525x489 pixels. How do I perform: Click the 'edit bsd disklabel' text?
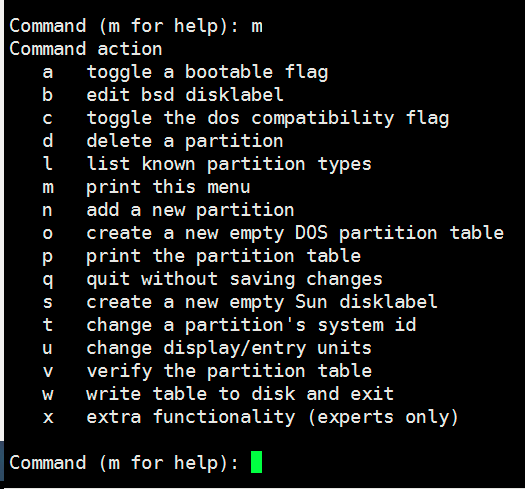click(185, 95)
